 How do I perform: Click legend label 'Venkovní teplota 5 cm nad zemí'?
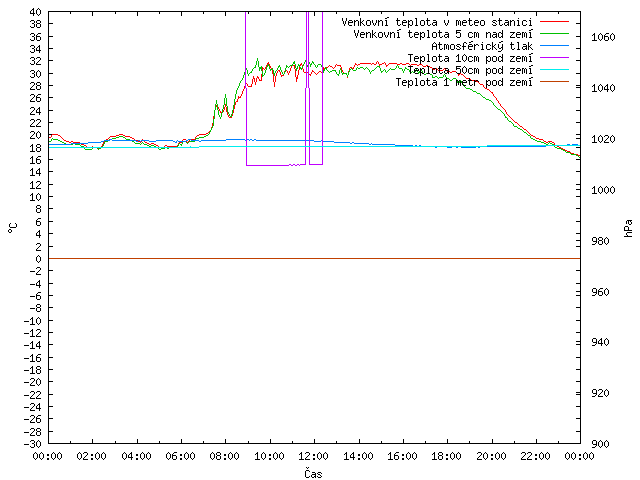tap(443, 34)
